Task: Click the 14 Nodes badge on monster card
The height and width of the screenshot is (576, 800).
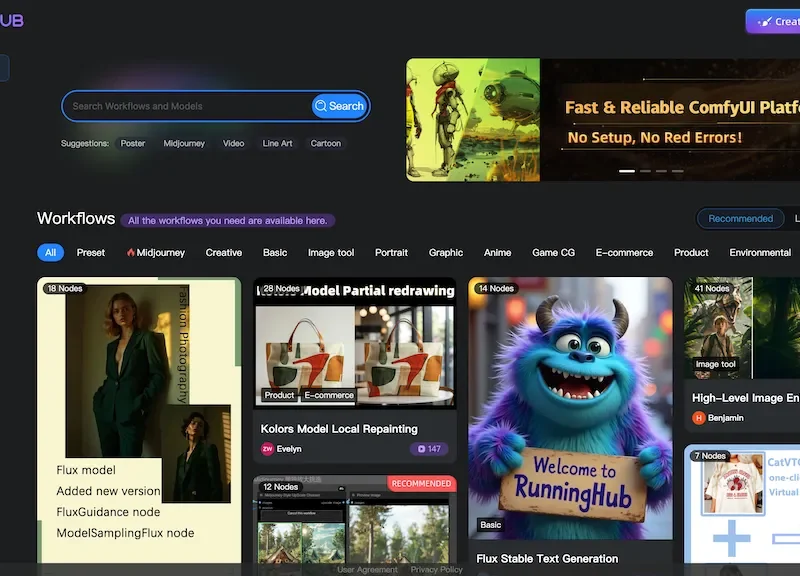Action: click(x=496, y=289)
